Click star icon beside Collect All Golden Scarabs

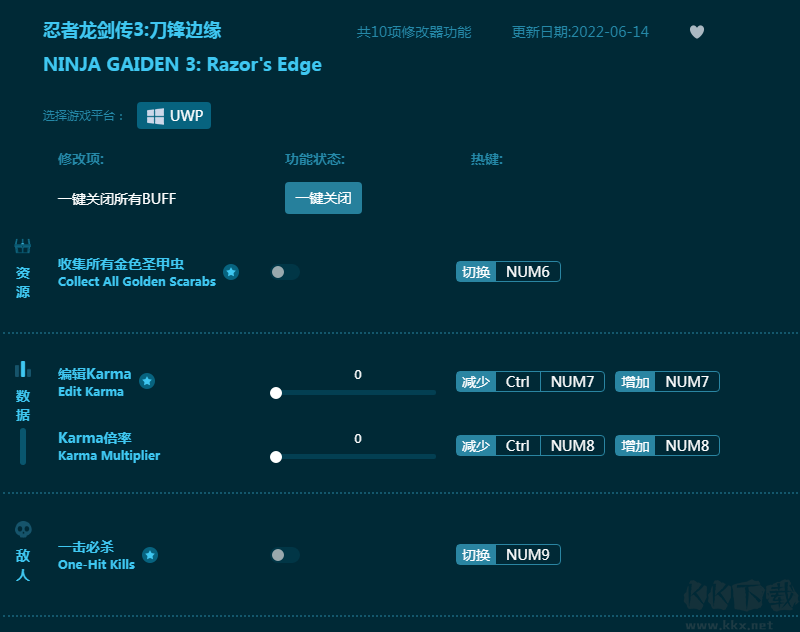(231, 272)
